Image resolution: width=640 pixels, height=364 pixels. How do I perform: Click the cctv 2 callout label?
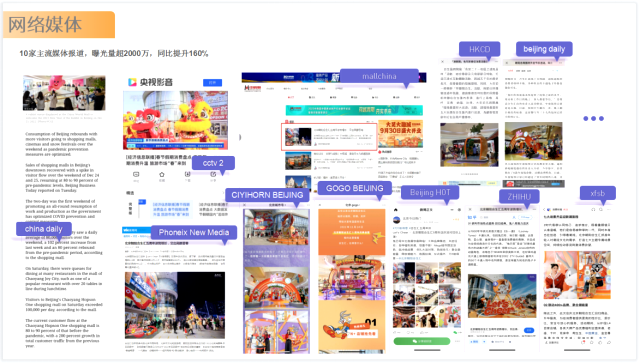(213, 163)
